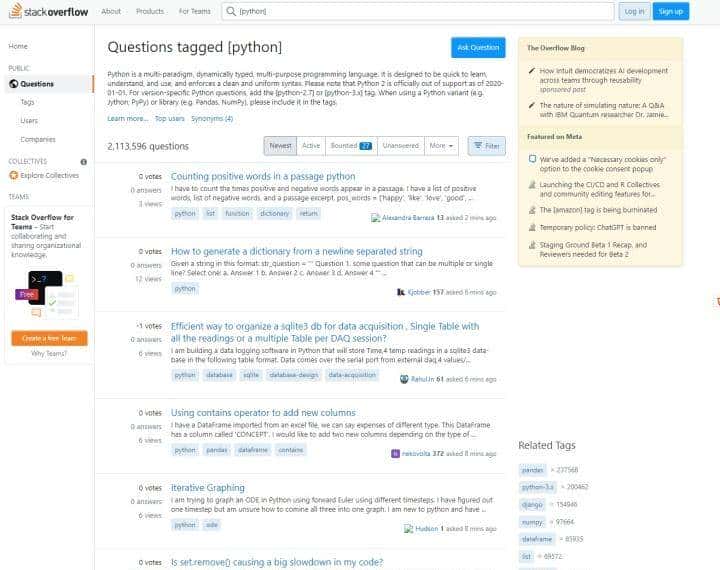Open Users in the sidebar

[x=29, y=121]
